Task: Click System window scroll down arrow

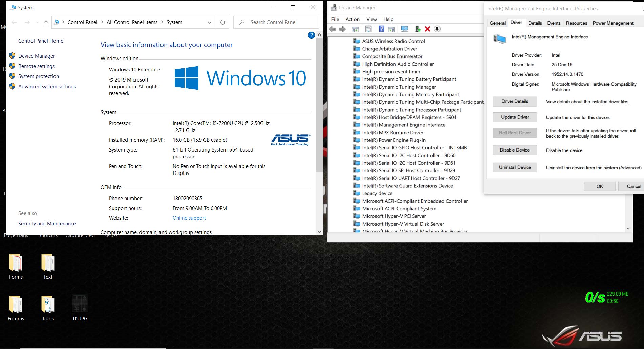Action: [319, 231]
